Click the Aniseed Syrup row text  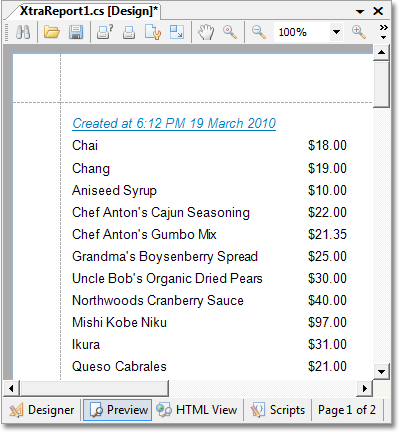coord(114,191)
